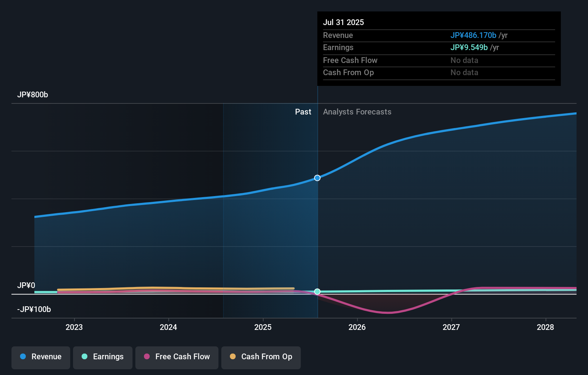Click the JP¥486.170b revenue value in tooltip
The height and width of the screenshot is (375, 588).
tap(473, 35)
